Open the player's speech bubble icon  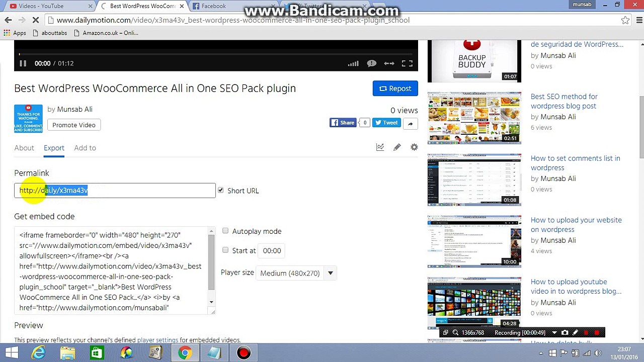point(371,63)
